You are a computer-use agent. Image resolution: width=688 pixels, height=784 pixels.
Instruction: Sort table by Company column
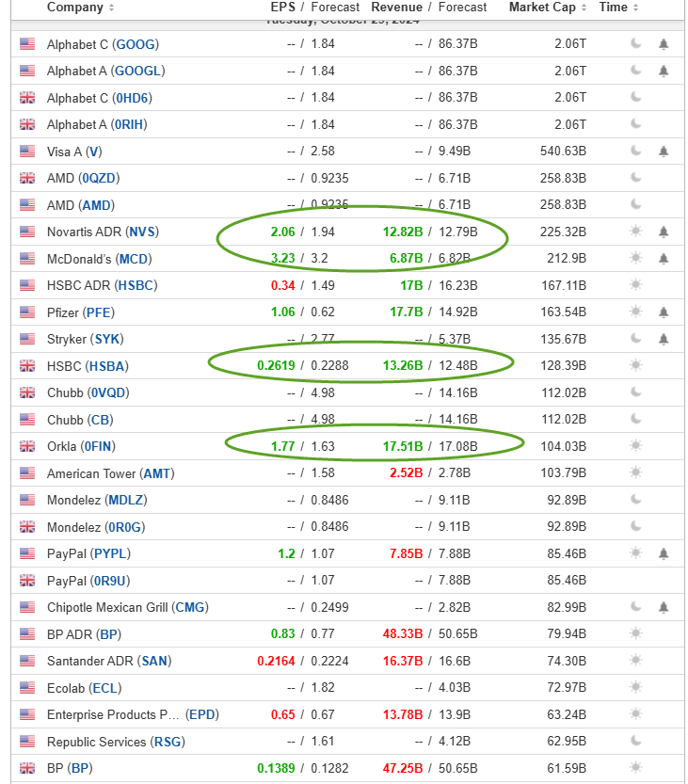[81, 7]
